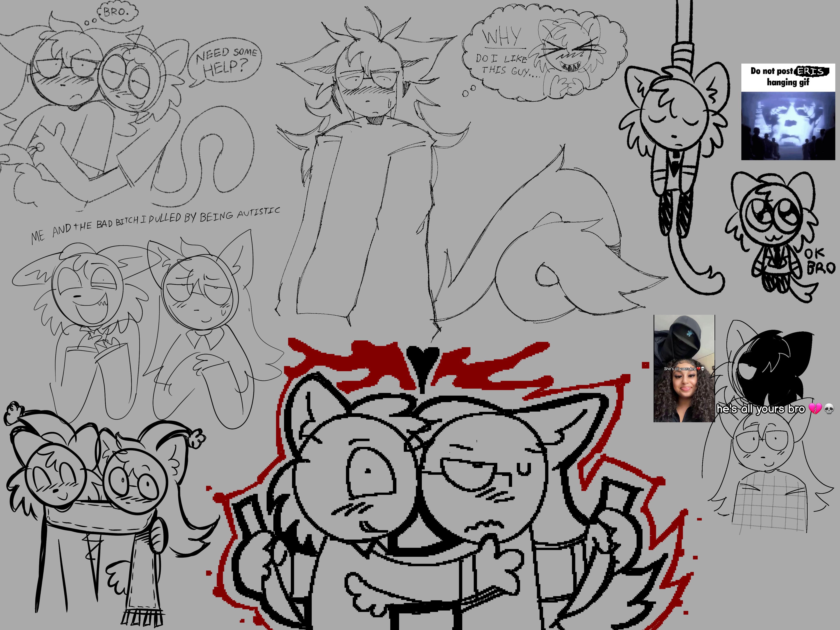
Task: Select the blue glowing face screen image
Action: coord(787,125)
